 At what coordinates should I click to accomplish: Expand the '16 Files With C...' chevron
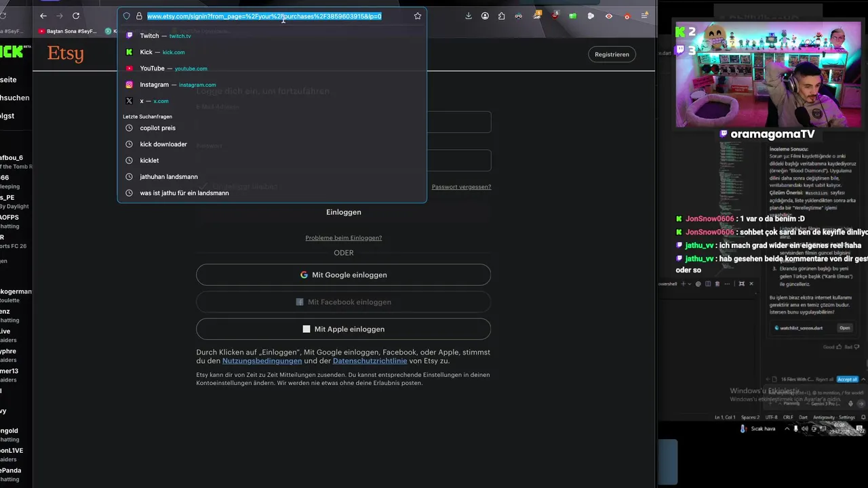coord(863,380)
